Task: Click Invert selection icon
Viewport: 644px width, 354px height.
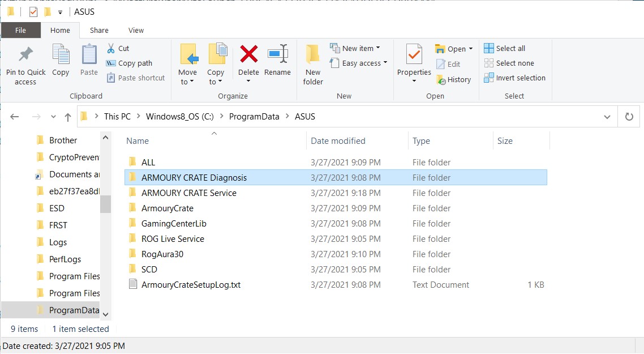Action: click(x=489, y=78)
